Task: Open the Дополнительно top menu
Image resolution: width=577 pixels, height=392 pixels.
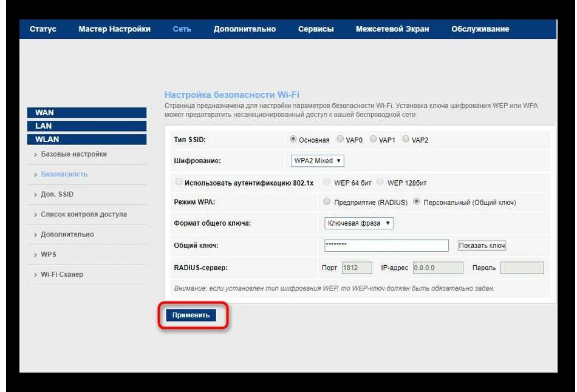Action: [245, 29]
